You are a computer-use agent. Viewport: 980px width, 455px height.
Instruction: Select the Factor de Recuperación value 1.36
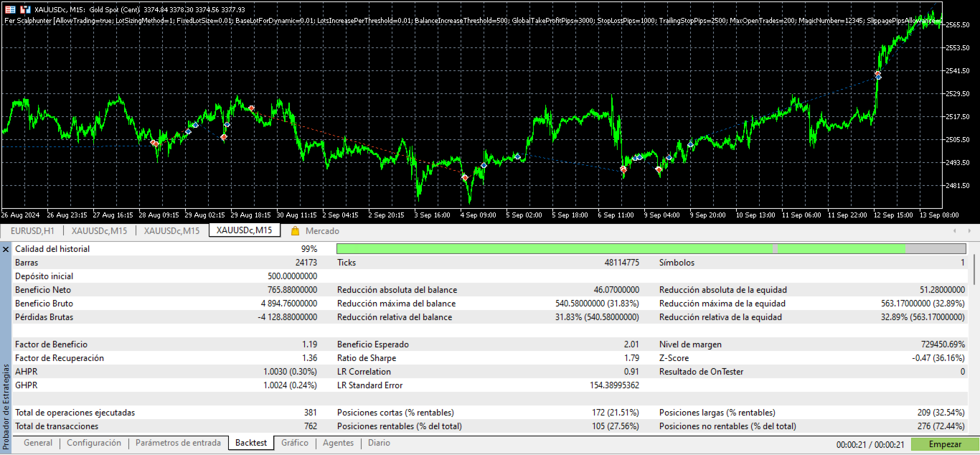[x=310, y=358]
